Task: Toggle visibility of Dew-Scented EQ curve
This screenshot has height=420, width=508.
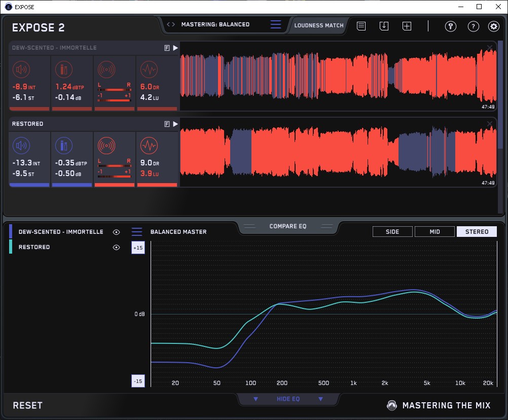Action: click(117, 232)
